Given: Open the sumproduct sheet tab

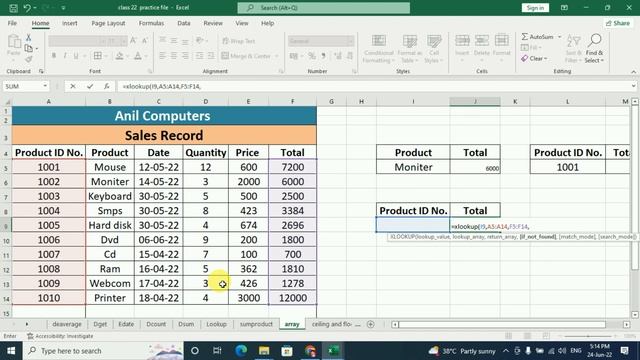Looking at the screenshot, I should 256,324.
